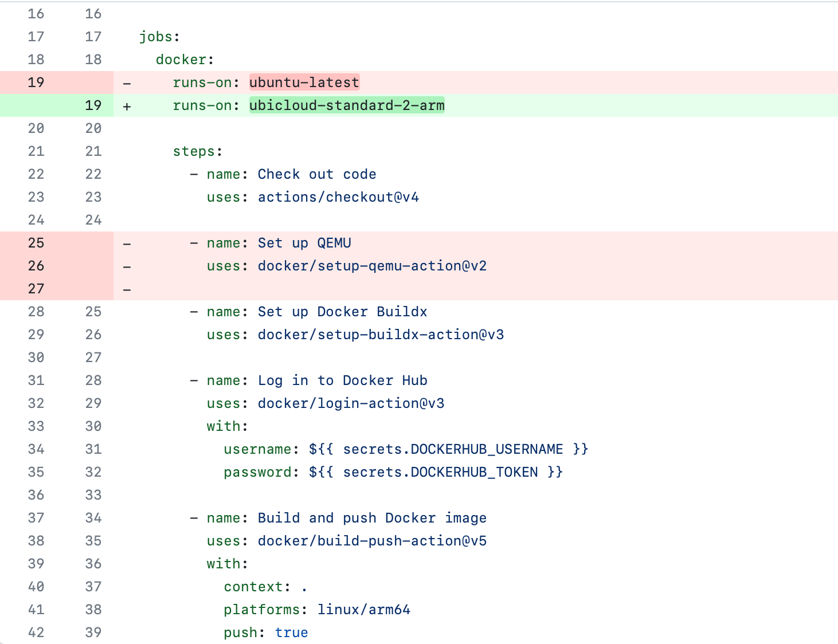Click removed 'Set up QEMU' step name

click(x=304, y=243)
